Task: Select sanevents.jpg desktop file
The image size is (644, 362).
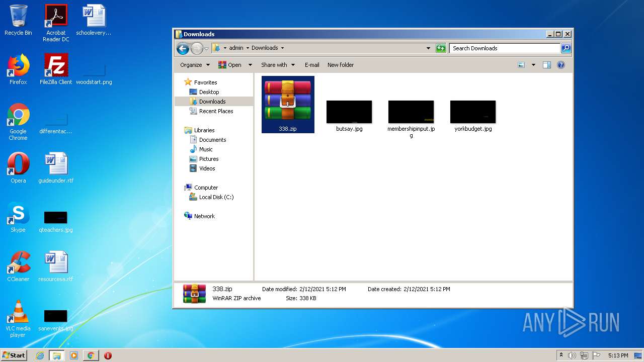Action: click(56, 320)
